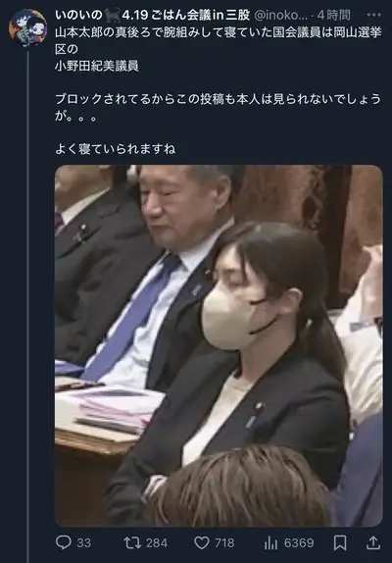Open the @inoko... handle link

pos(281,15)
